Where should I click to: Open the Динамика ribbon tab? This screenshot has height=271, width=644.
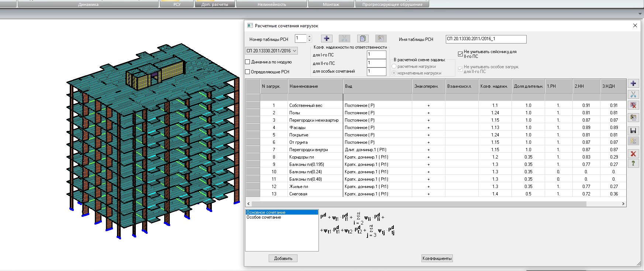click(x=88, y=4)
